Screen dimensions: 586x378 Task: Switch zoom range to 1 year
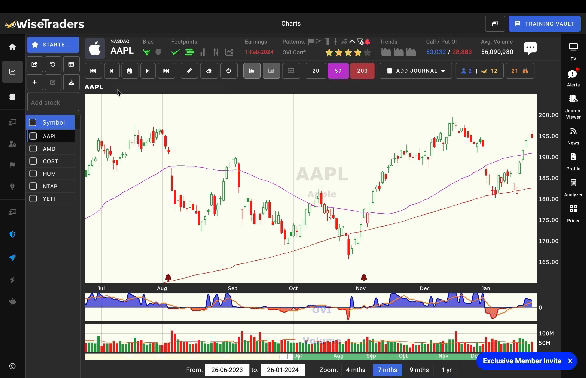(447, 370)
